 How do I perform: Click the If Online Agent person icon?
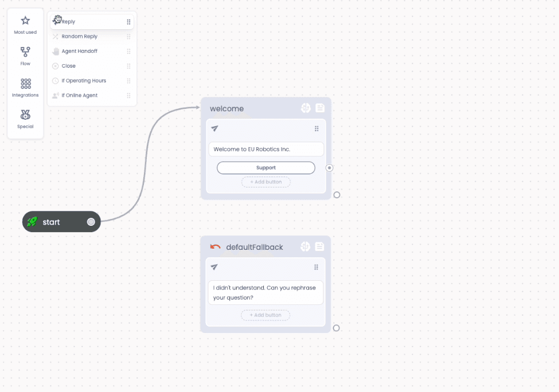tap(55, 96)
